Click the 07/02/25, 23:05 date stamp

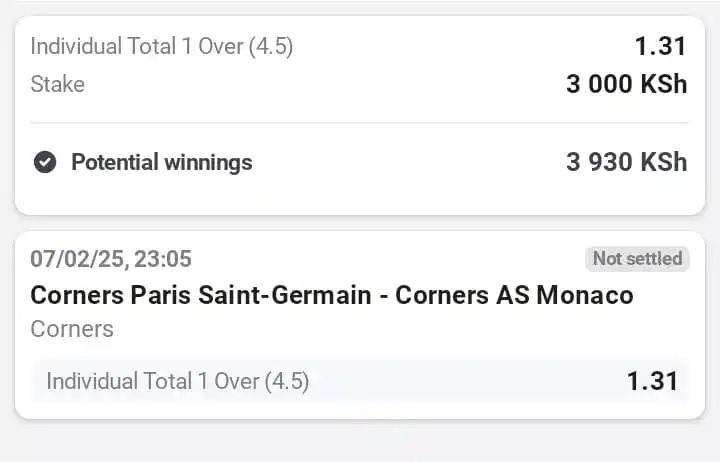[x=111, y=259]
